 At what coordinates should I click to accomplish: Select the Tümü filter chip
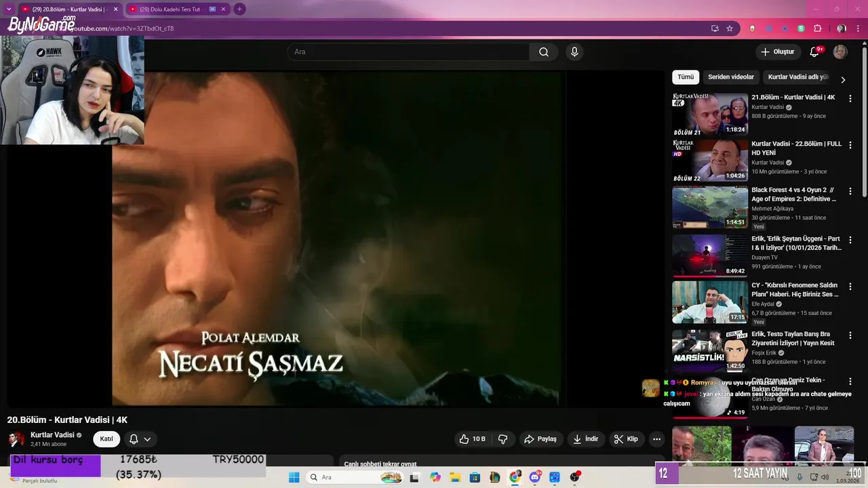click(686, 77)
